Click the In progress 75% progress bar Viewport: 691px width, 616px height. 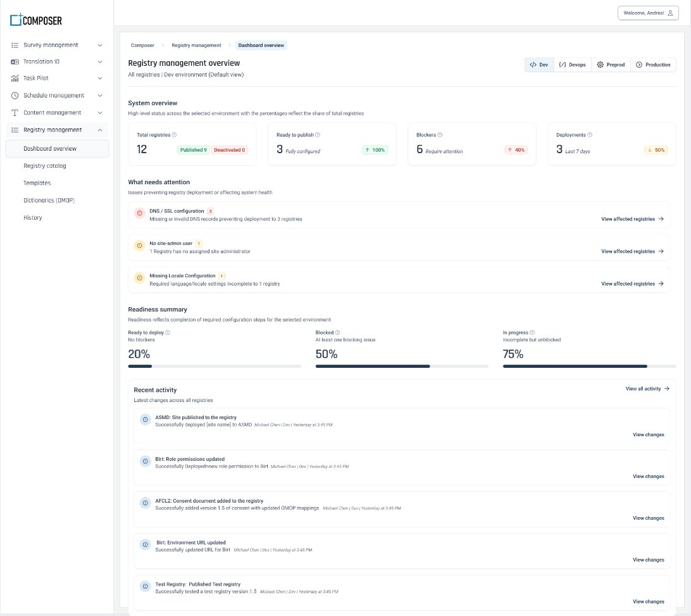click(589, 366)
